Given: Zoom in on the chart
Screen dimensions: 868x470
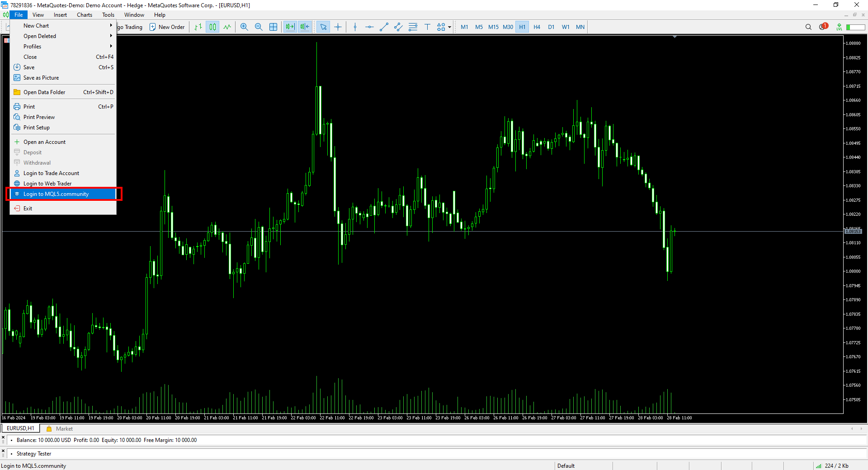Looking at the screenshot, I should tap(244, 27).
